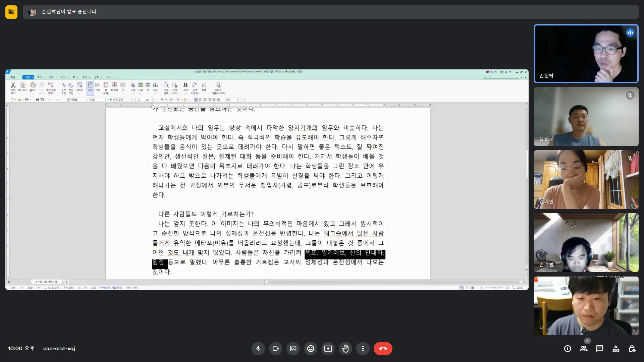Click the Paste (붙이기) clipboard icon
644x362 pixels.
pos(33,87)
